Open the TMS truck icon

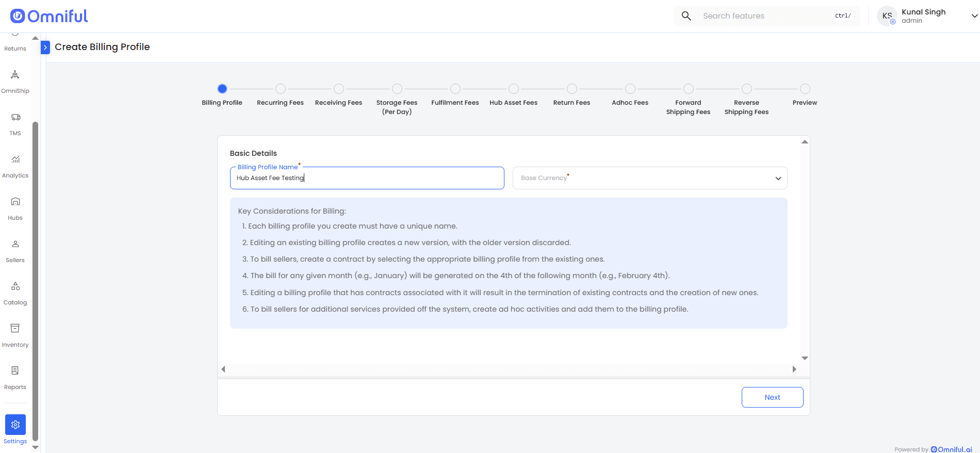click(15, 117)
